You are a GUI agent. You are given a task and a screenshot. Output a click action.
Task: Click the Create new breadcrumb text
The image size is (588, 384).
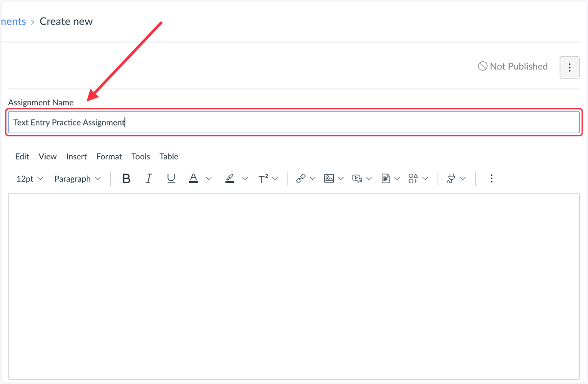point(66,22)
